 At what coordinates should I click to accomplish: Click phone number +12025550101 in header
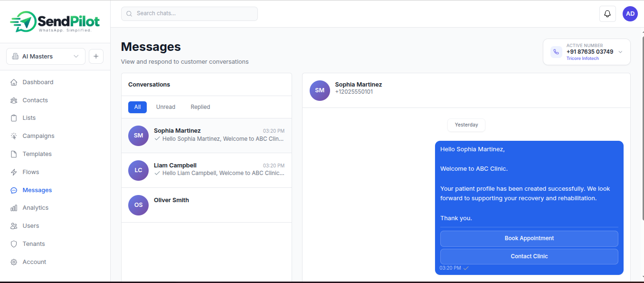[x=354, y=92]
